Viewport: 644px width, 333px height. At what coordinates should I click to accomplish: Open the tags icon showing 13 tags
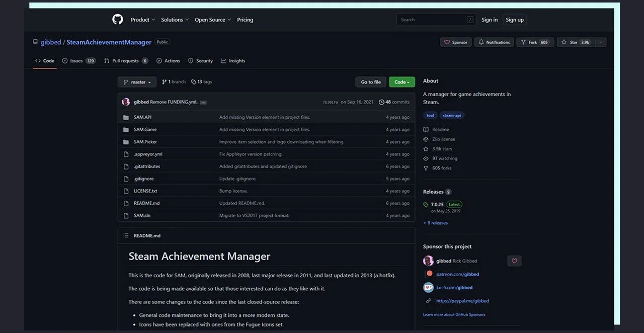pos(194,81)
